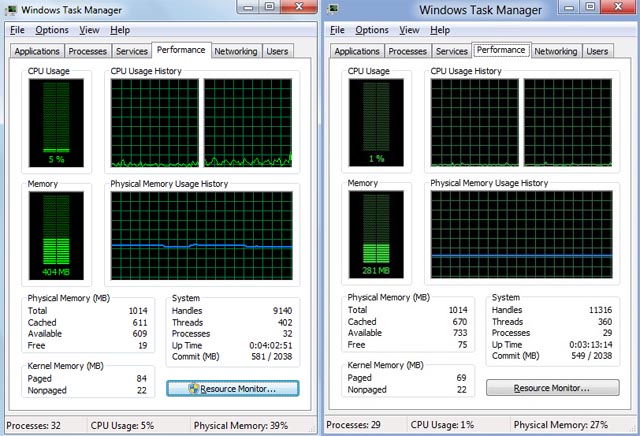Open the Help menu in right window
The image size is (640, 436).
tap(440, 30)
